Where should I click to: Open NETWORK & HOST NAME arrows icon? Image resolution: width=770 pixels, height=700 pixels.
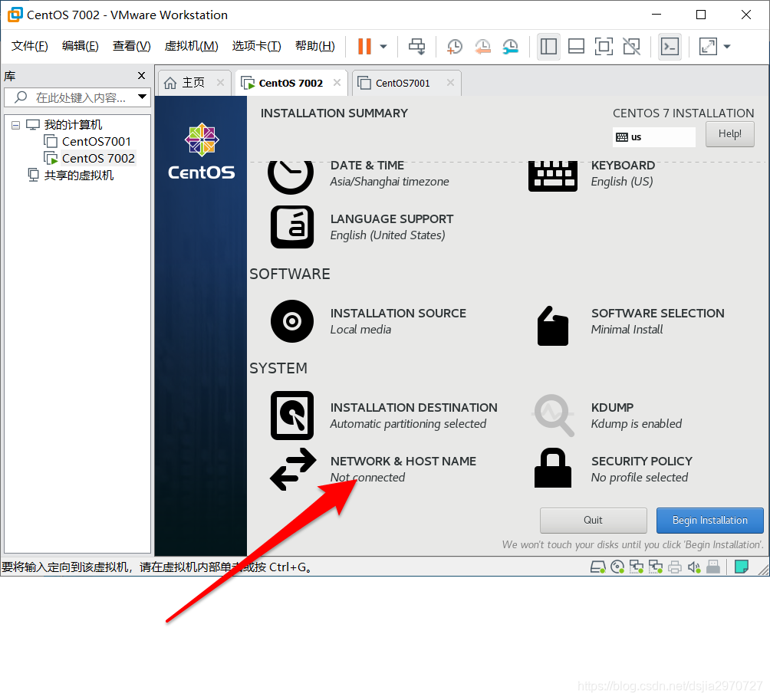coord(293,468)
